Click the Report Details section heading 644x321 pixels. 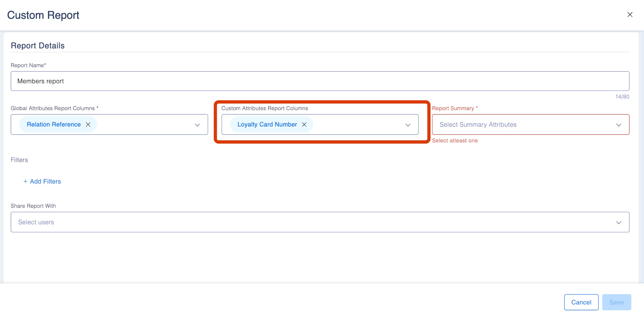[x=38, y=46]
